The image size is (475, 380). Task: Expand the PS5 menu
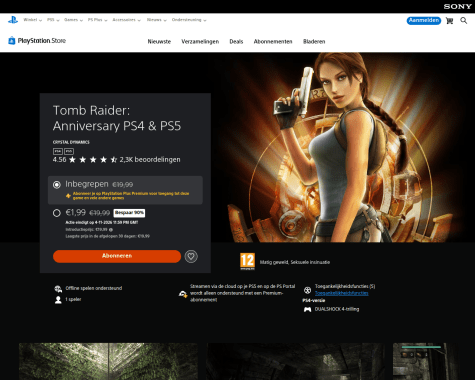coord(53,20)
